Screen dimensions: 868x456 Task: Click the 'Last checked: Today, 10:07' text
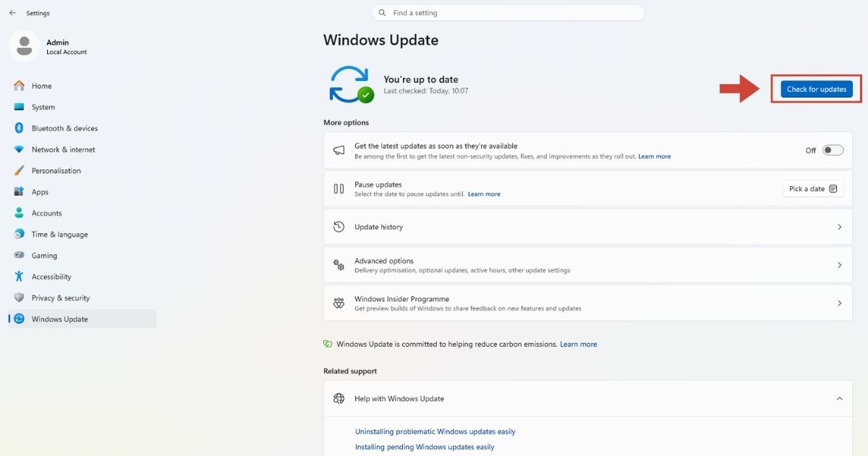[426, 91]
